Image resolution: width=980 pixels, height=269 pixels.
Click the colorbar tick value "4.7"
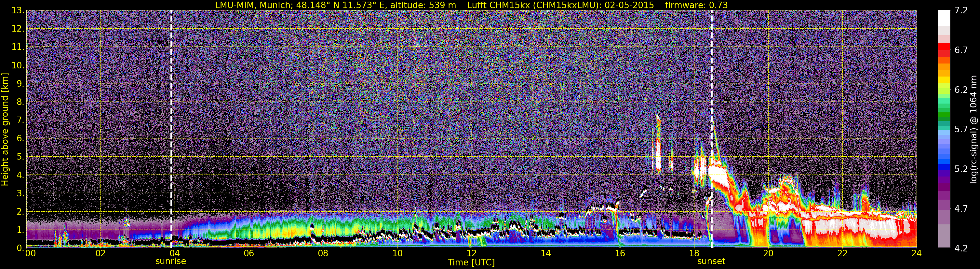click(x=961, y=209)
